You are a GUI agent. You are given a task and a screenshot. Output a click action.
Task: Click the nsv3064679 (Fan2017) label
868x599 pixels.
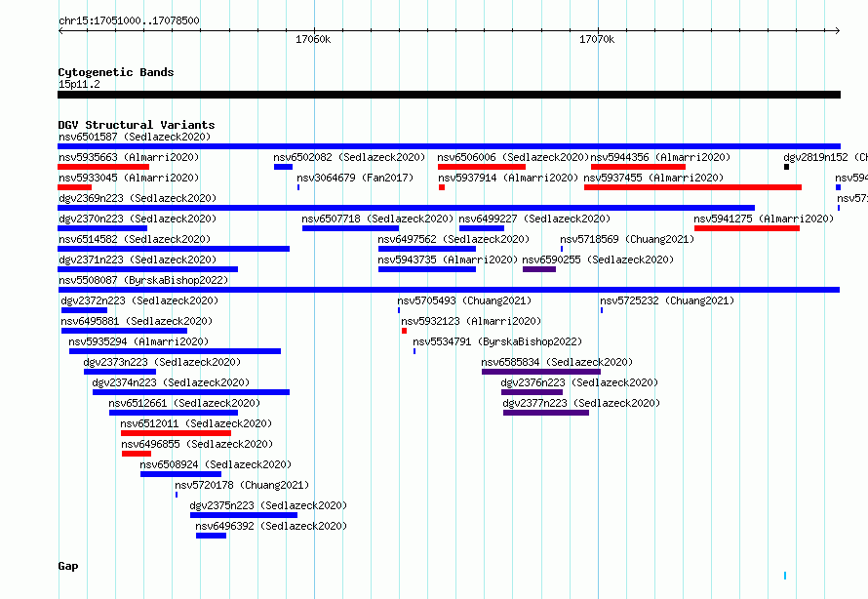355,178
